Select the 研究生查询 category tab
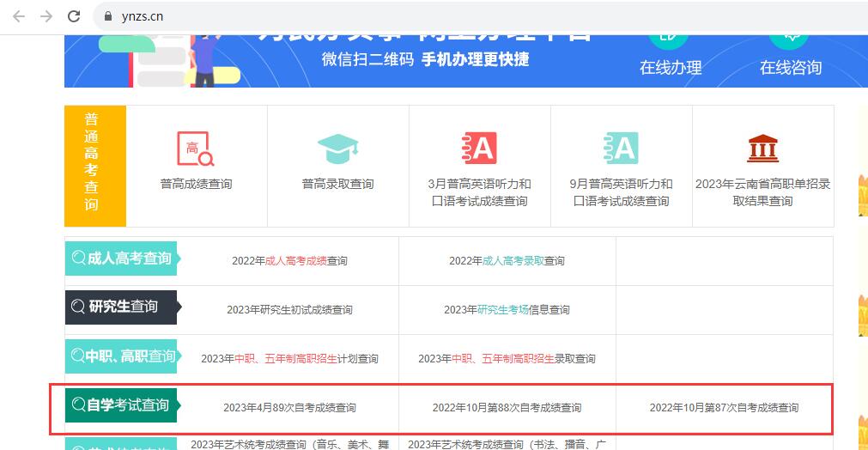This screenshot has height=450, width=868. pos(121,307)
